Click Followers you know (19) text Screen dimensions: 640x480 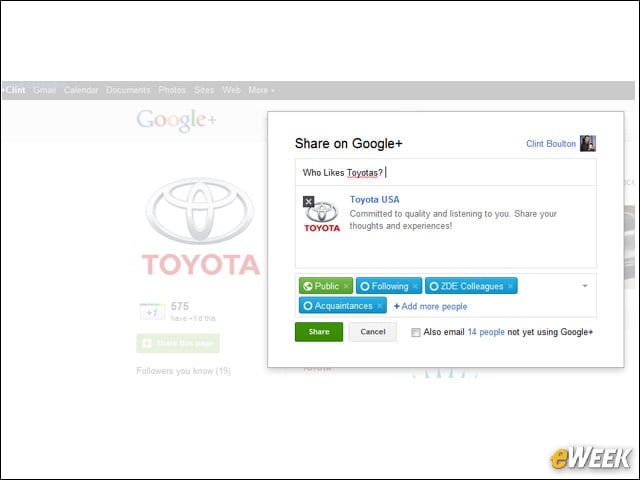tap(184, 371)
